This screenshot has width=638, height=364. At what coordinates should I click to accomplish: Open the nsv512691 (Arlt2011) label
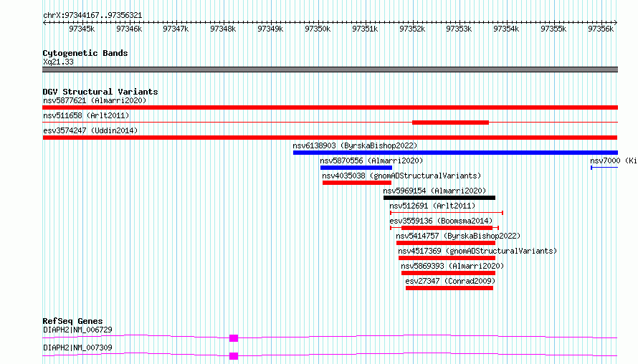coord(432,206)
